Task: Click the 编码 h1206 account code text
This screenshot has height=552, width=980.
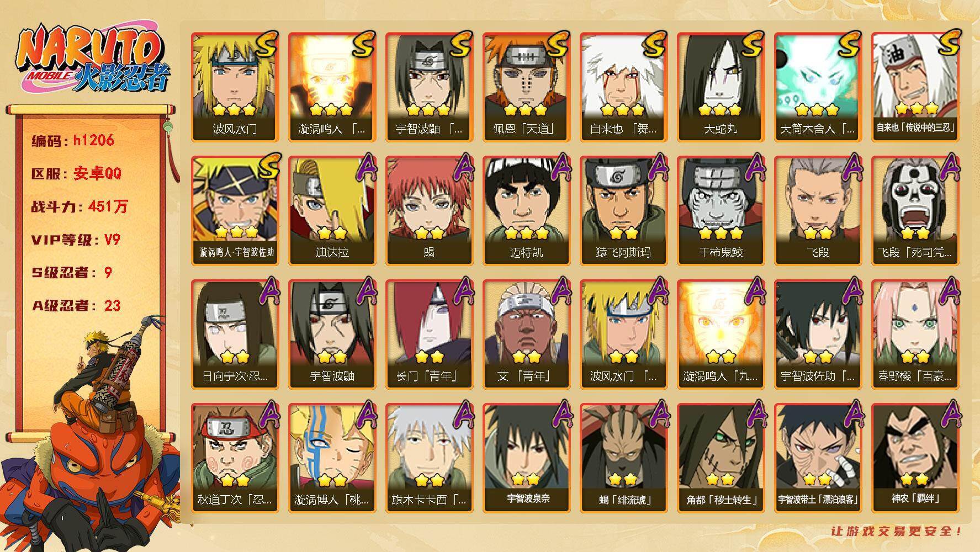Action: [x=73, y=140]
